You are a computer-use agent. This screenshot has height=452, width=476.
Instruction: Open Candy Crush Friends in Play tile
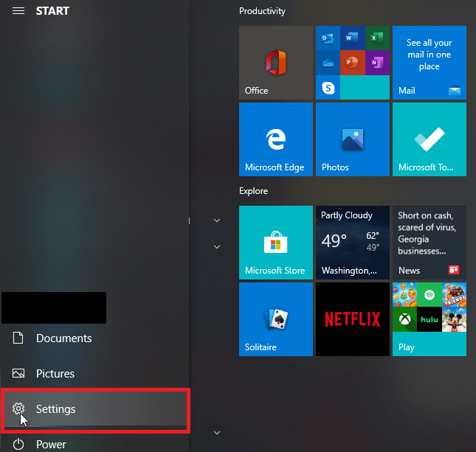tap(454, 294)
